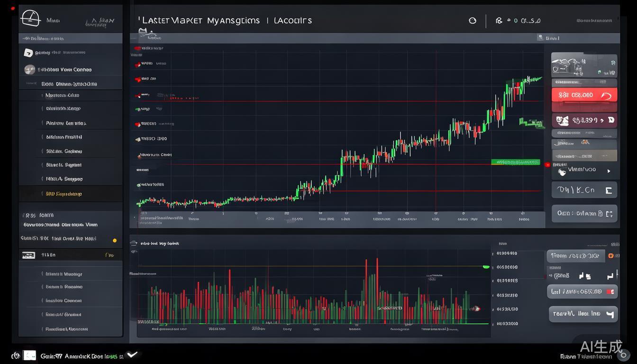637x364 pixels.
Task: Select the user avatar icon in the sidebar
Action: (x=29, y=69)
